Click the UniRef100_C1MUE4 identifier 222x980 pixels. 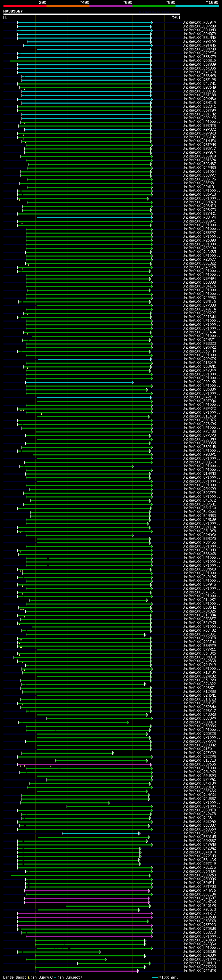coord(199,141)
